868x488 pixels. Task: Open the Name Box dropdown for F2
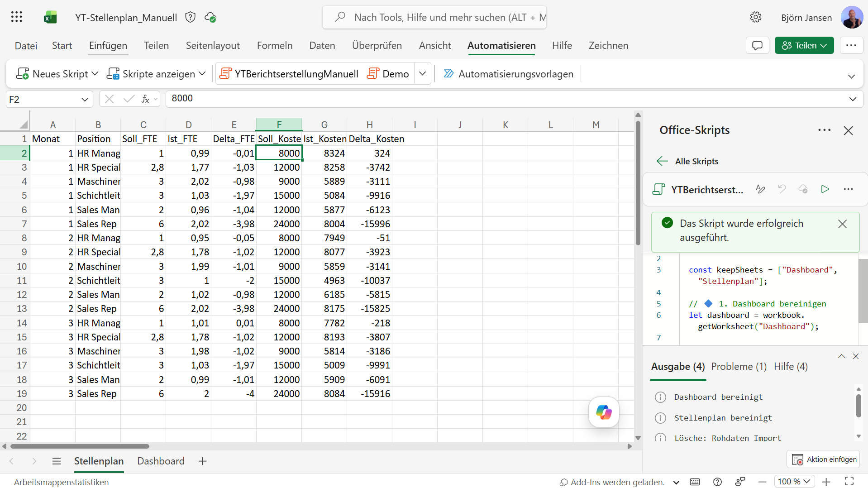pyautogui.click(x=85, y=100)
